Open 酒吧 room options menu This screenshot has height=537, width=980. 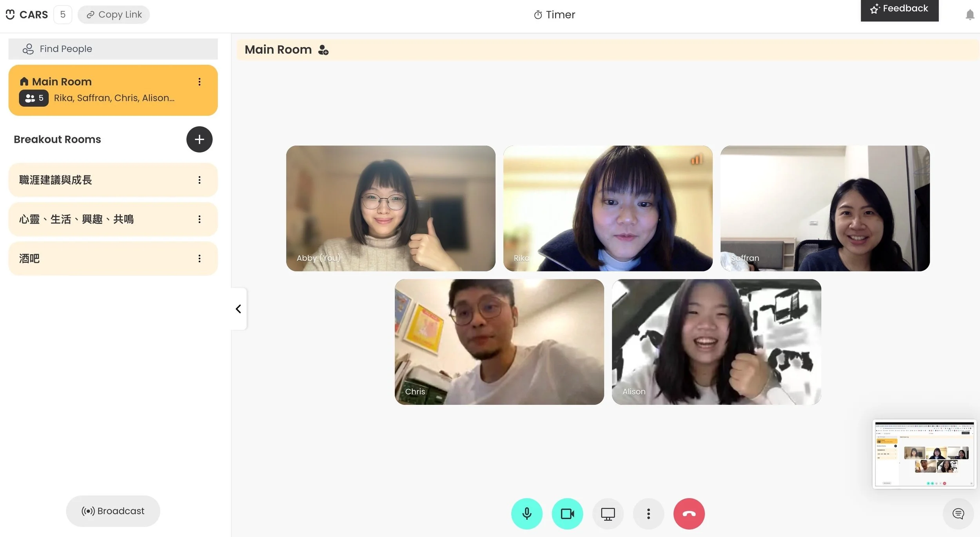point(200,258)
